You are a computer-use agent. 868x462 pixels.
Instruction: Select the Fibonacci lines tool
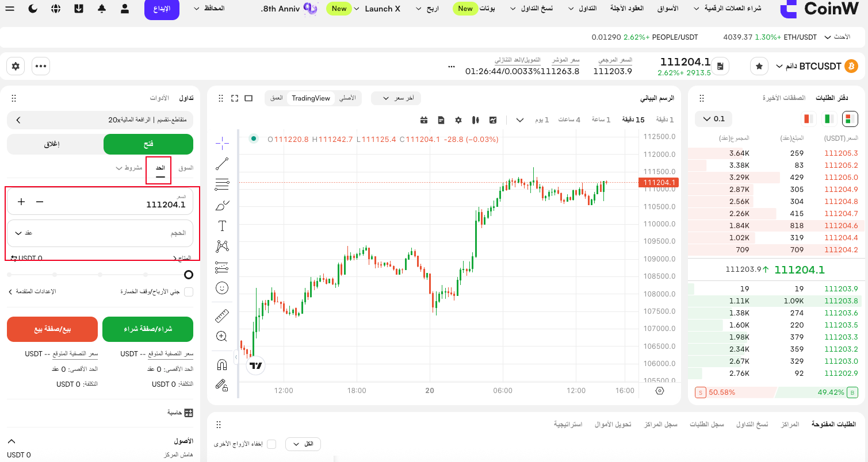pos(222,184)
